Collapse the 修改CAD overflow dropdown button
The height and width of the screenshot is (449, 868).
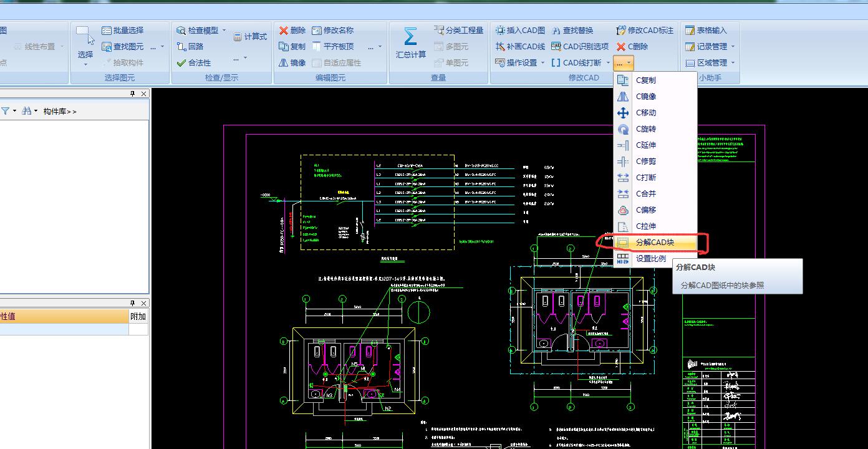624,63
